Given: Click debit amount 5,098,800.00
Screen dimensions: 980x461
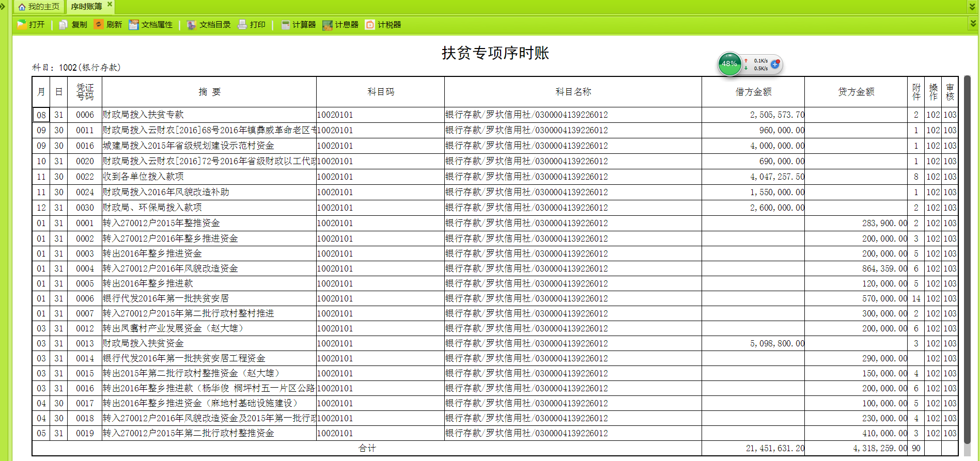Looking at the screenshot, I should click(777, 343).
